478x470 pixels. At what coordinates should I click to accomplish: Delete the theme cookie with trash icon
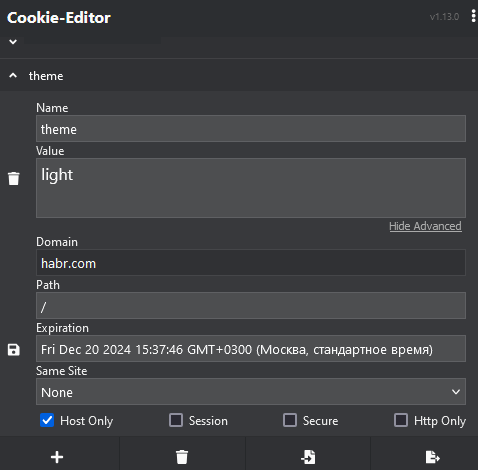(14, 179)
